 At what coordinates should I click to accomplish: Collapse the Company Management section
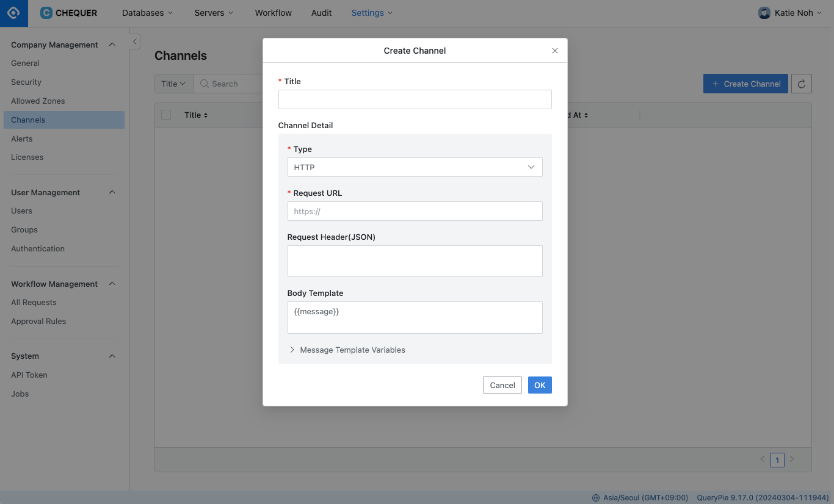tap(112, 45)
